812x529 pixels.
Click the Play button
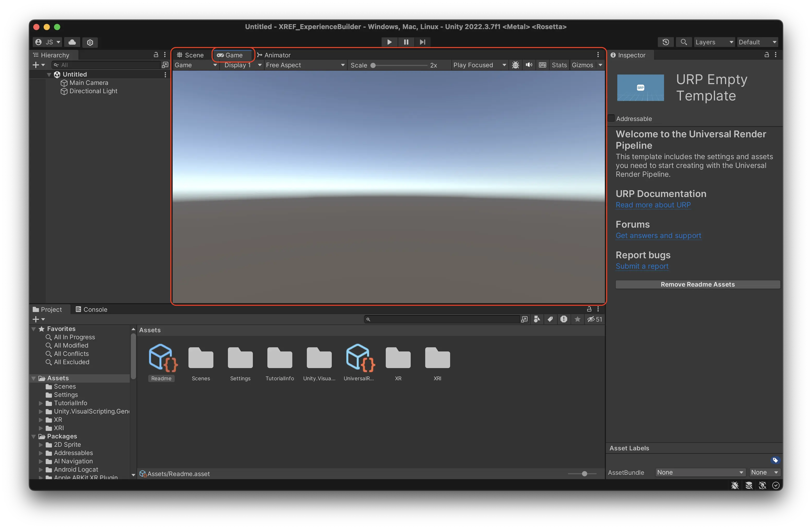(389, 42)
